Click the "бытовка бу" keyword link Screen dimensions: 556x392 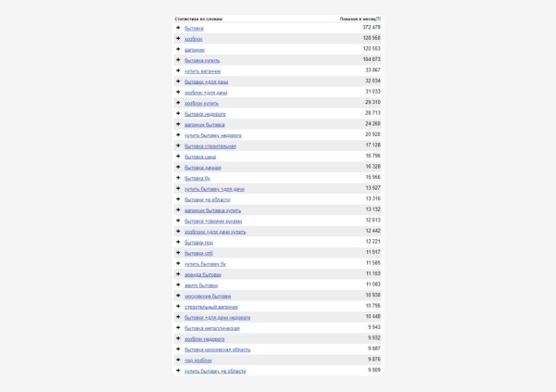(x=196, y=178)
